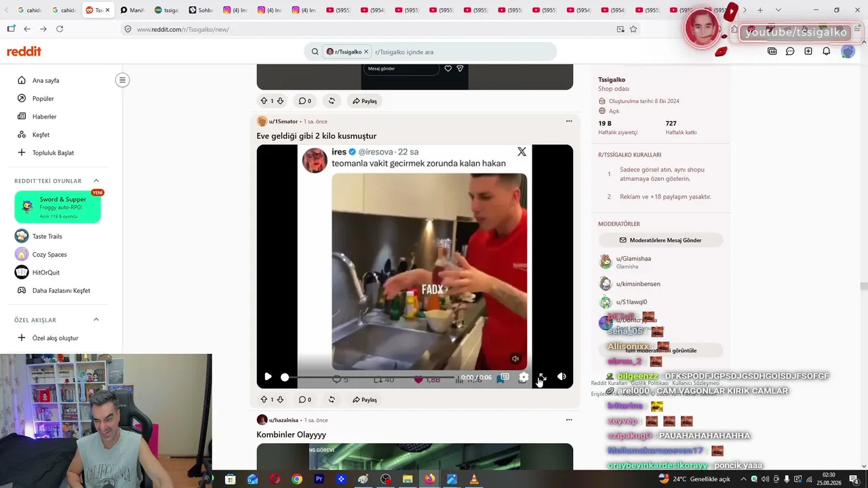
Task: Upvote the post by u/1Senator
Action: pyautogui.click(x=264, y=400)
